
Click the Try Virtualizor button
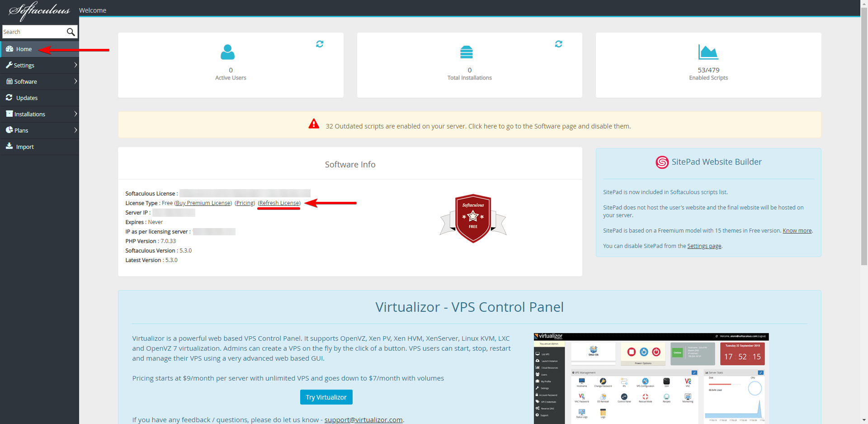coord(326,397)
